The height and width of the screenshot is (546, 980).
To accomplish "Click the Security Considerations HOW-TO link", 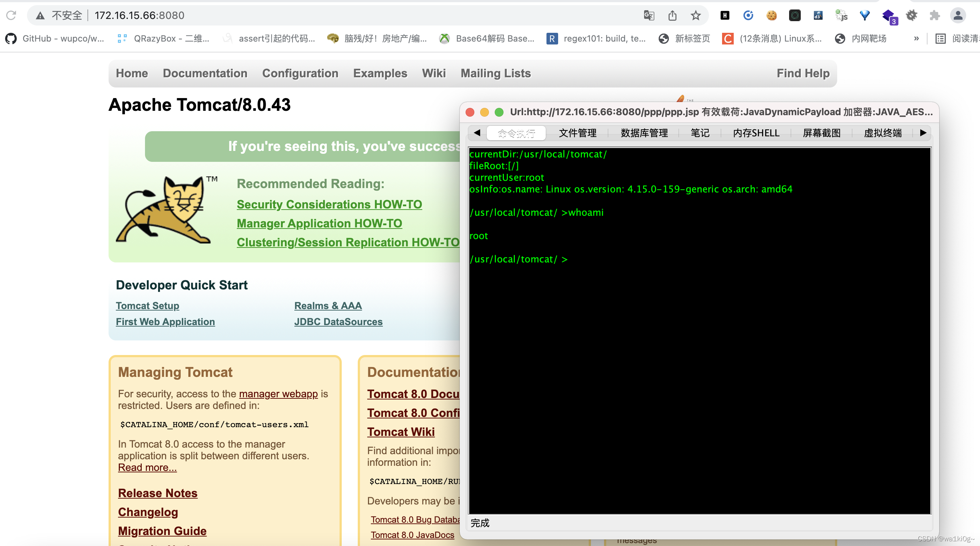I will (330, 203).
